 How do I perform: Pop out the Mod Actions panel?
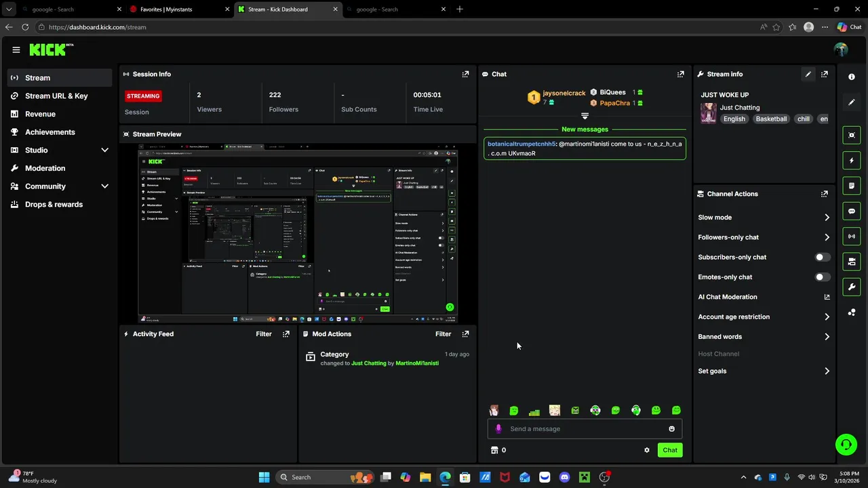(465, 333)
